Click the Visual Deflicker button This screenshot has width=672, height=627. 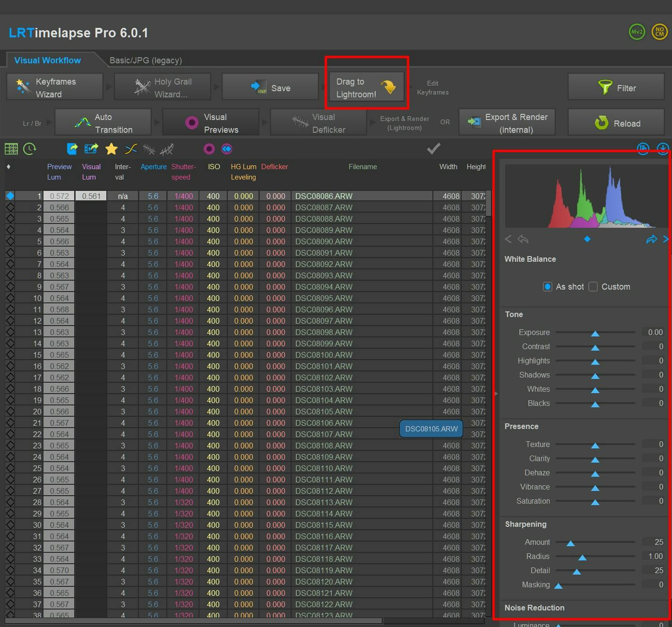coord(319,122)
